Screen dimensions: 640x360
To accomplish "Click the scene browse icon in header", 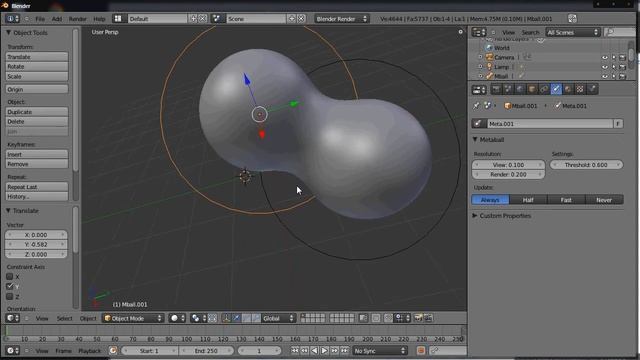I will tap(217, 18).
